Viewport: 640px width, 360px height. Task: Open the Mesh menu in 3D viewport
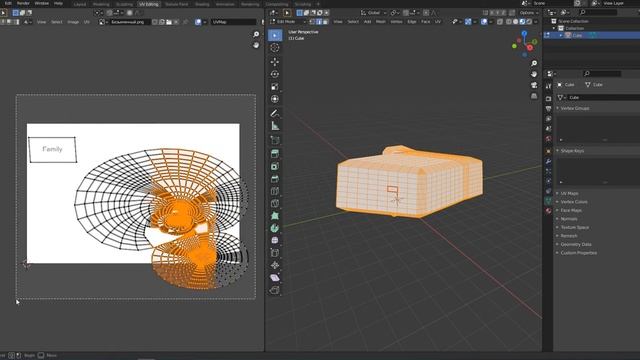(x=380, y=22)
